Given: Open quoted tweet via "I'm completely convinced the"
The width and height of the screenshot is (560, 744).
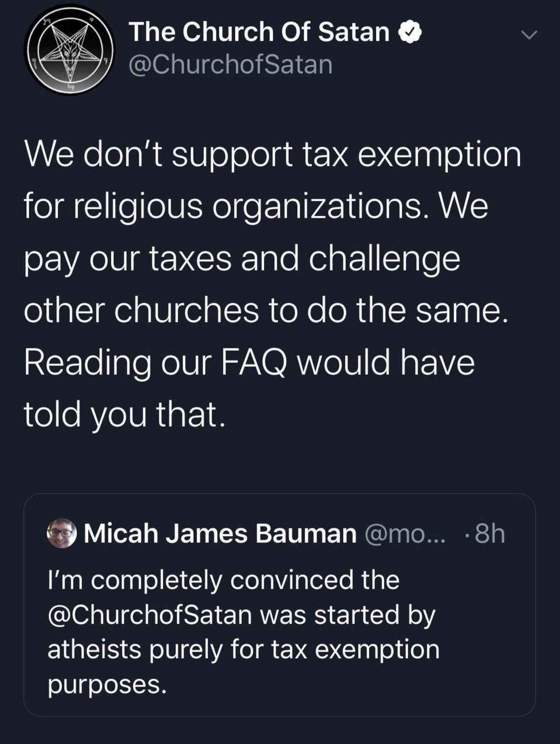Looking at the screenshot, I should pyautogui.click(x=224, y=580).
